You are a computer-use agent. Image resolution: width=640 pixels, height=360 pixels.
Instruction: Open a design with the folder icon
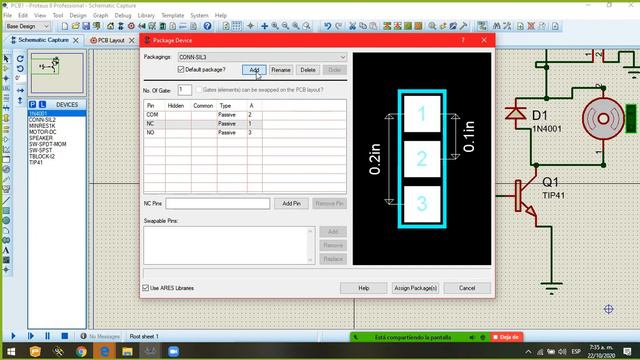76,26
